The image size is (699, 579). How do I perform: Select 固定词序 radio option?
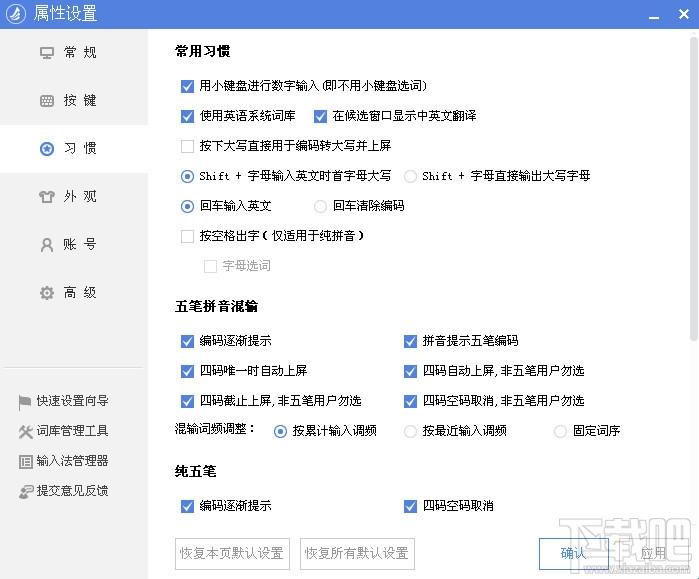[x=560, y=431]
